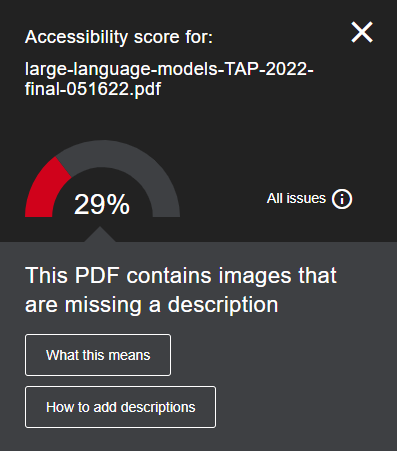This screenshot has width=397, height=451.
Task: Select the 29% score value
Action: point(102,204)
